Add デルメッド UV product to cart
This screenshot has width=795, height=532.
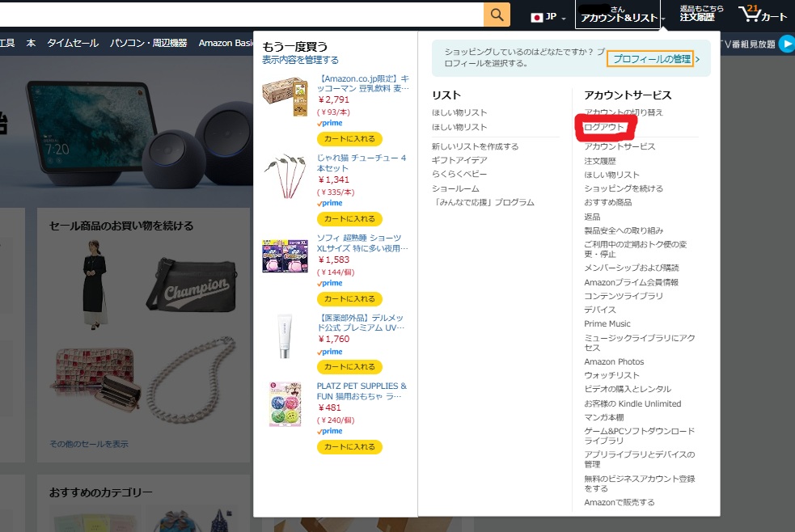click(x=349, y=367)
